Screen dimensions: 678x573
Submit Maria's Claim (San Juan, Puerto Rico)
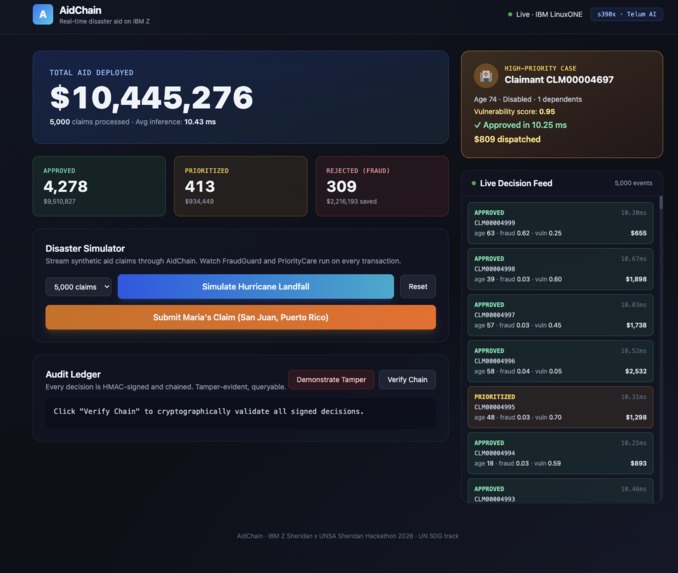coord(240,317)
